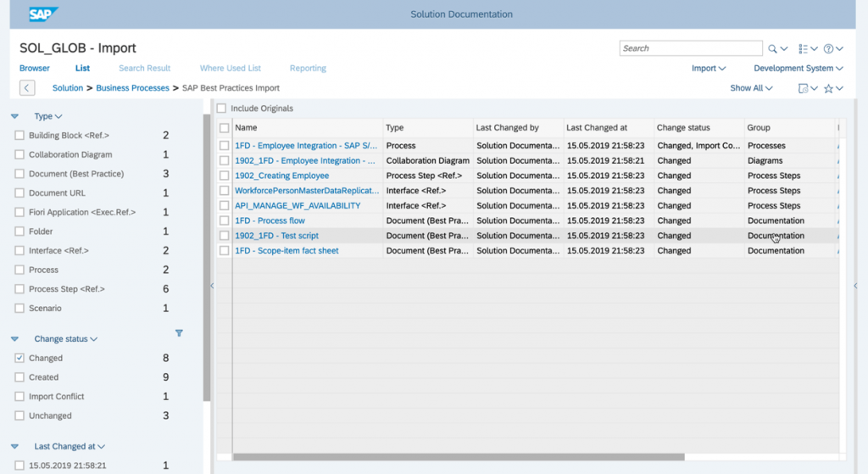Toggle the Scenario filter checkbox

click(x=19, y=309)
